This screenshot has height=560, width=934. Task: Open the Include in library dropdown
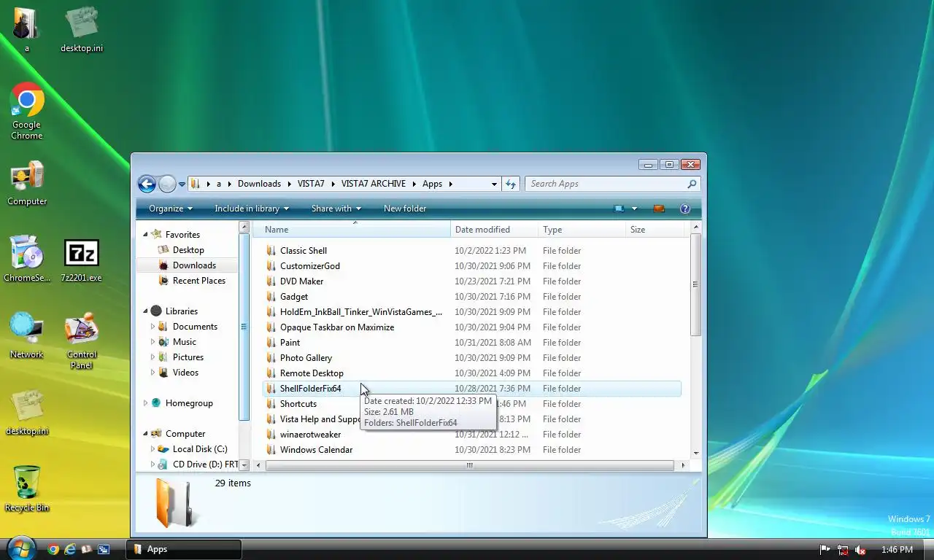tap(252, 209)
